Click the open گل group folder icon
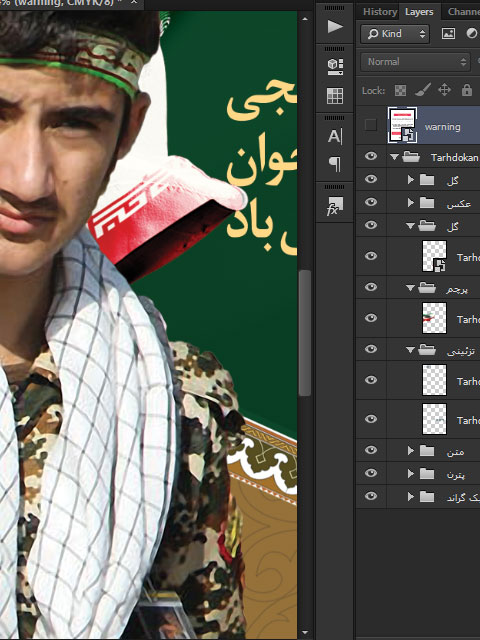 click(427, 226)
